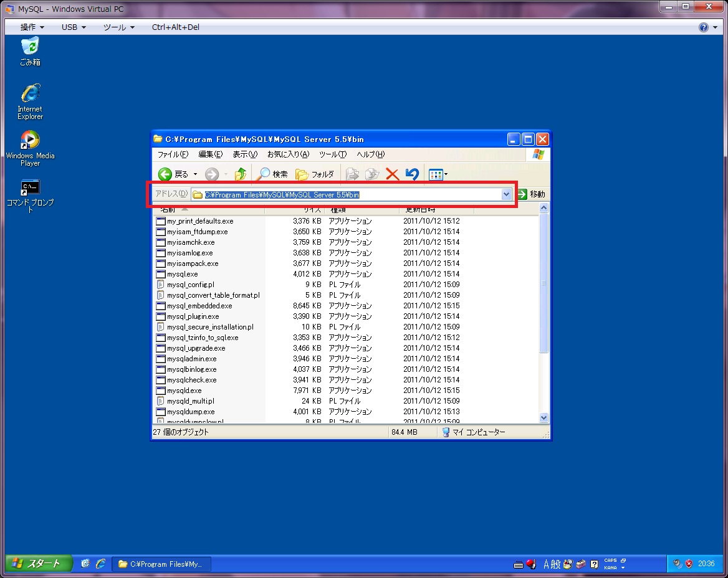Open the Forward button history dropdown arrow

tap(226, 174)
